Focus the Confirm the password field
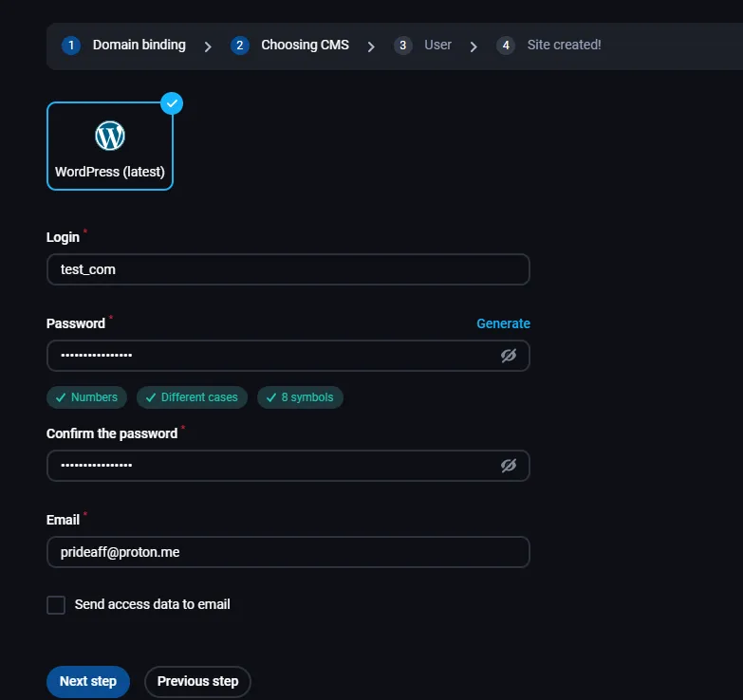Image resolution: width=743 pixels, height=700 pixels. [288, 466]
